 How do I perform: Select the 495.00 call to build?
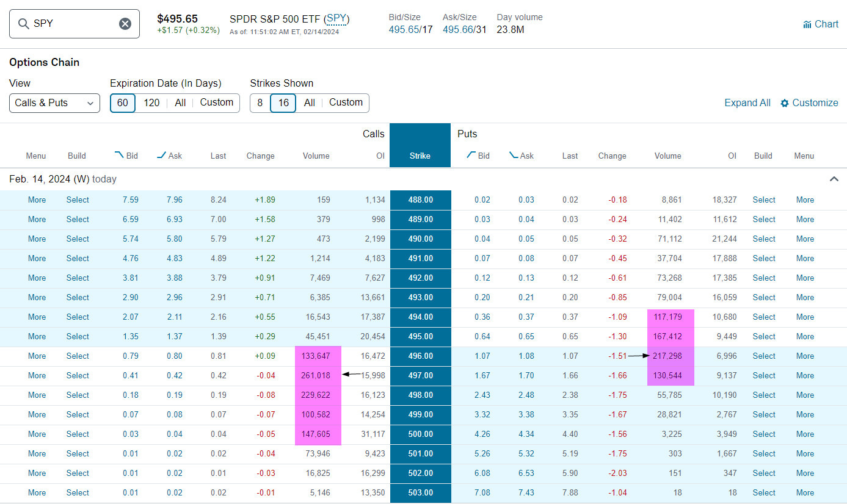[78, 336]
